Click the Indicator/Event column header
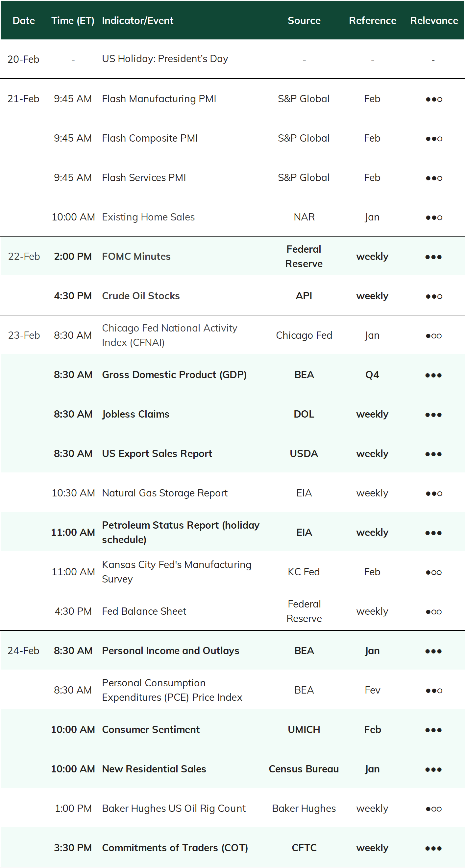 [x=137, y=21]
